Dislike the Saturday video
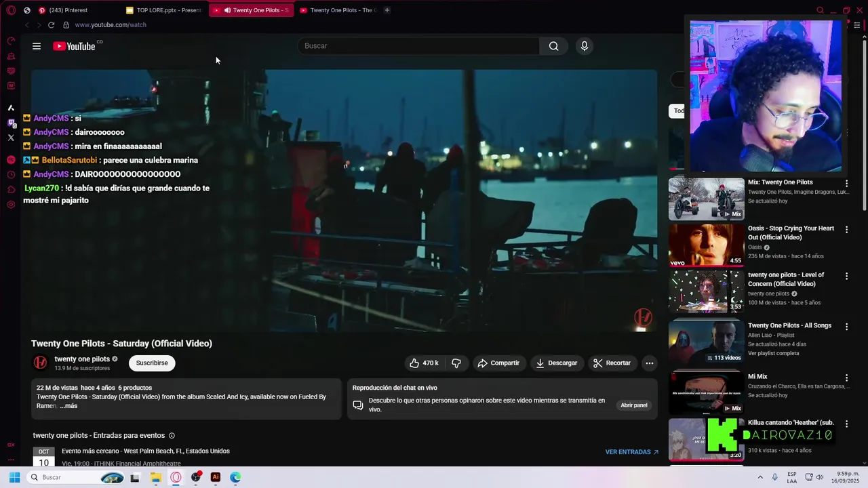 456,363
